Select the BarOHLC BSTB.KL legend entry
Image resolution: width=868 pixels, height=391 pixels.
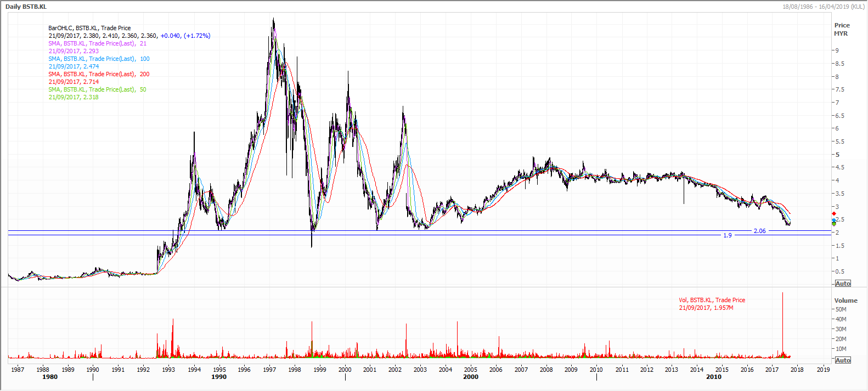click(89, 28)
